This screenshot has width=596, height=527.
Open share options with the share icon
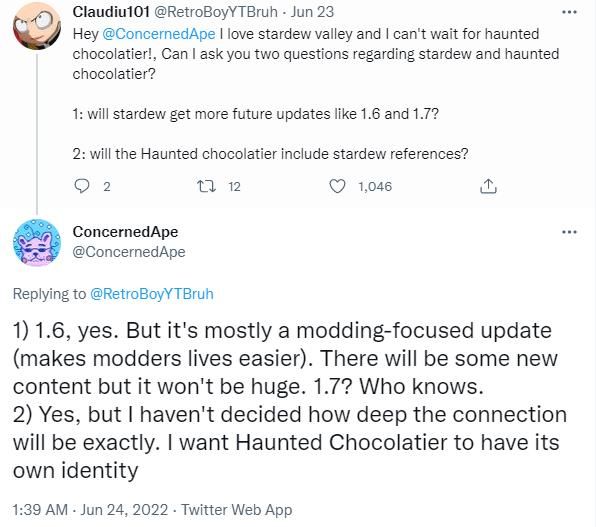click(488, 186)
